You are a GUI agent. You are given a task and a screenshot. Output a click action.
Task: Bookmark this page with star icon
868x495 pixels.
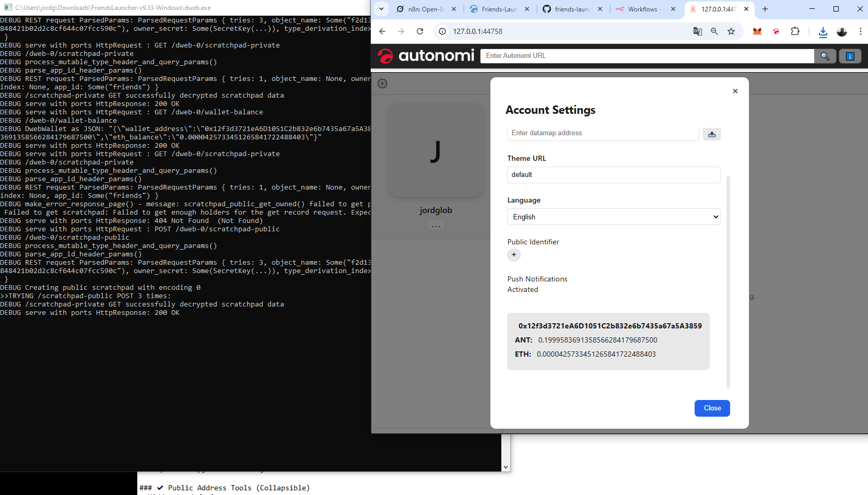(x=731, y=31)
